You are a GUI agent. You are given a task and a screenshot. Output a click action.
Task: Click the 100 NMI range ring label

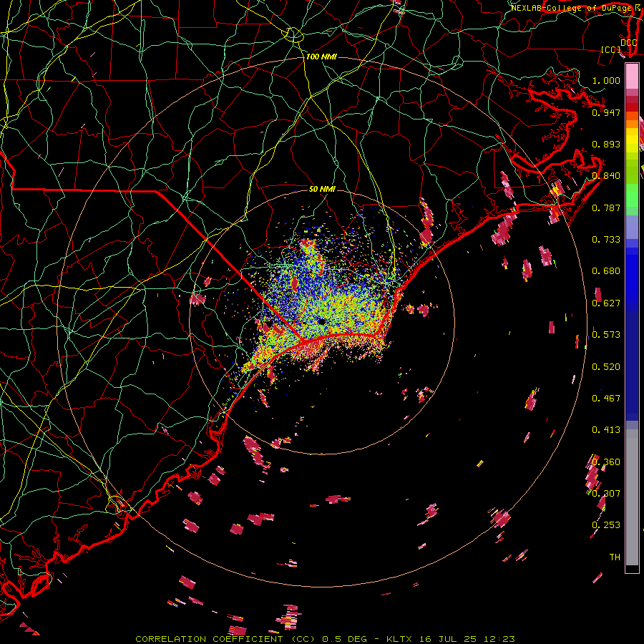(321, 57)
